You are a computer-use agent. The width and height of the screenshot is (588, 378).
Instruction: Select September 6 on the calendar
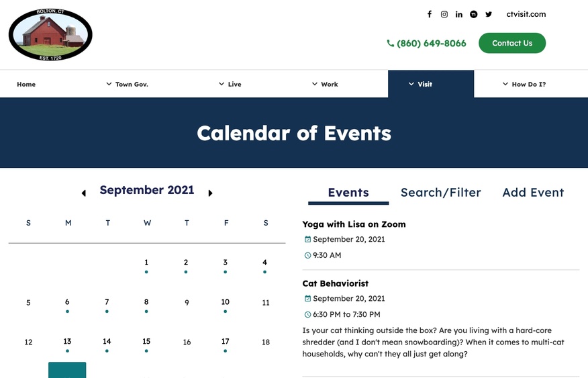67,302
